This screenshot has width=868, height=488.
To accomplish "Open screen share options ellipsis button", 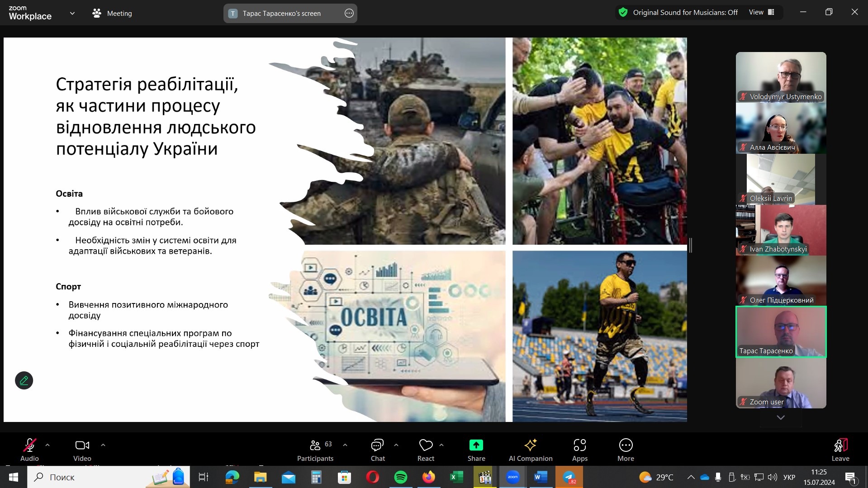I will [x=349, y=13].
